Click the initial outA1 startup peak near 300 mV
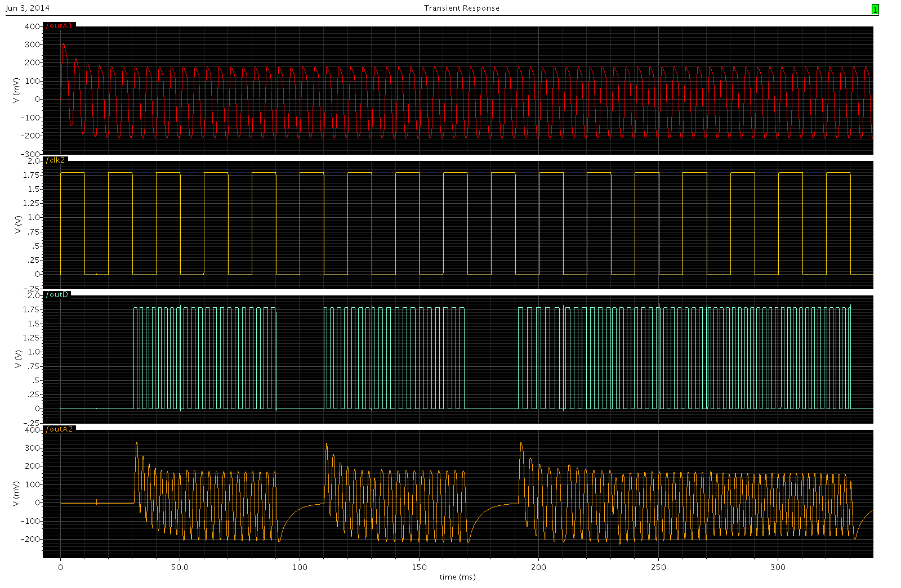 click(x=63, y=43)
